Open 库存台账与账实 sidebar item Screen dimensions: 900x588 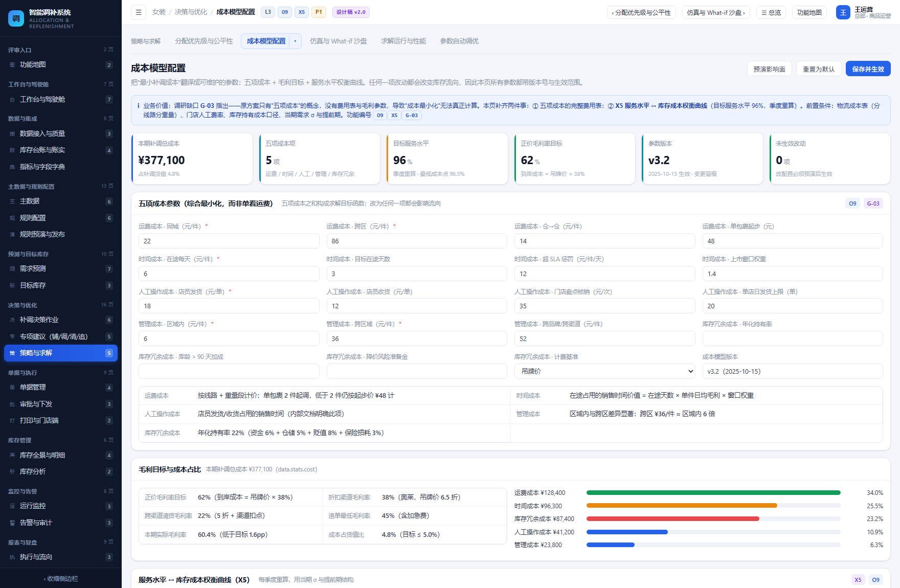pyautogui.click(x=61, y=150)
